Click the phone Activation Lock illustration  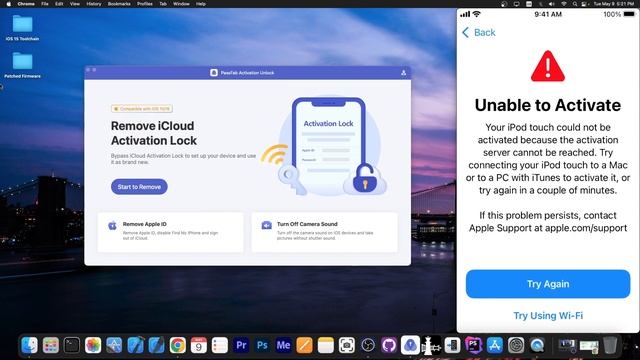tap(329, 146)
